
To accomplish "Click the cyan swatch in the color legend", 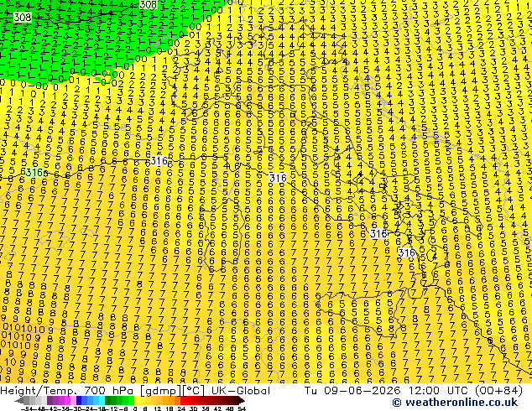I will tap(102, 400).
